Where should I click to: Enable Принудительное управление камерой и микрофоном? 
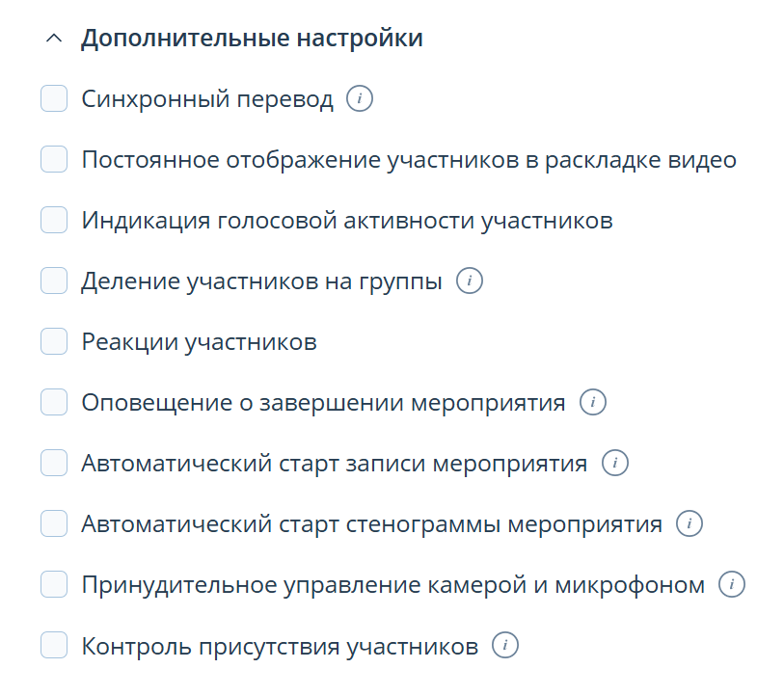pos(53,584)
